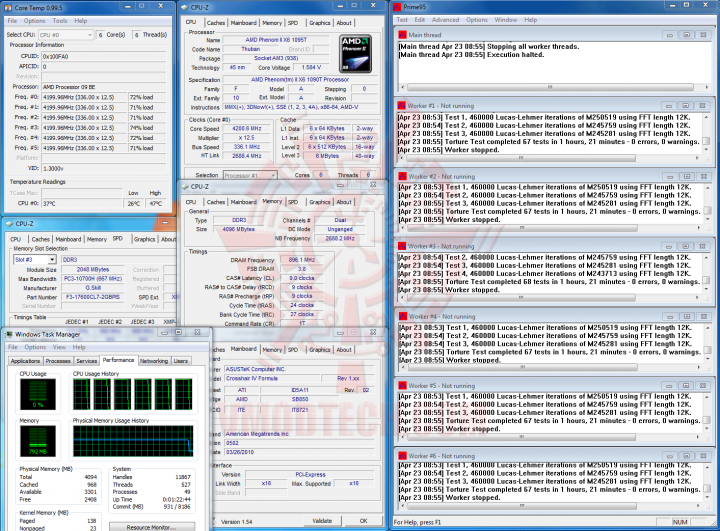Select the About tab in the top CPU-Z window

(x=344, y=23)
